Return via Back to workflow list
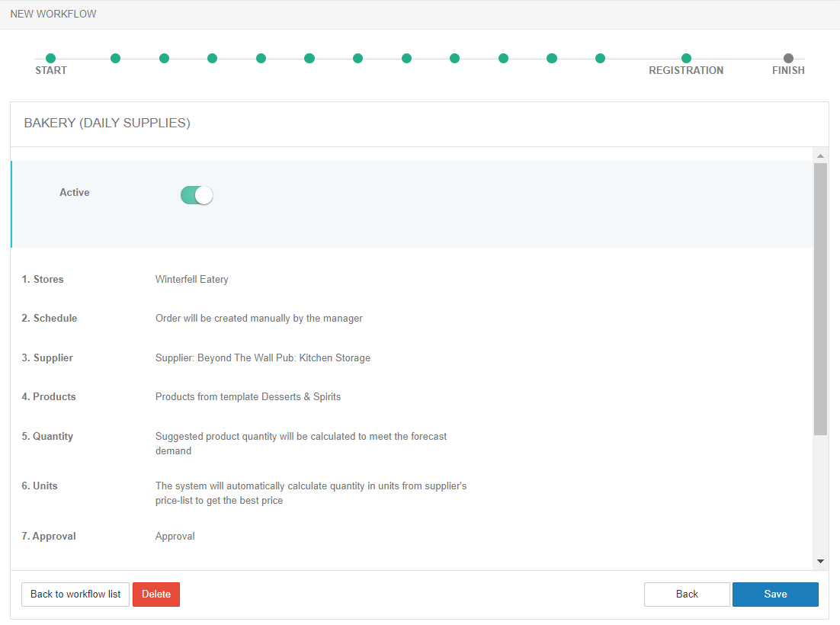The image size is (840, 625). tap(75, 595)
